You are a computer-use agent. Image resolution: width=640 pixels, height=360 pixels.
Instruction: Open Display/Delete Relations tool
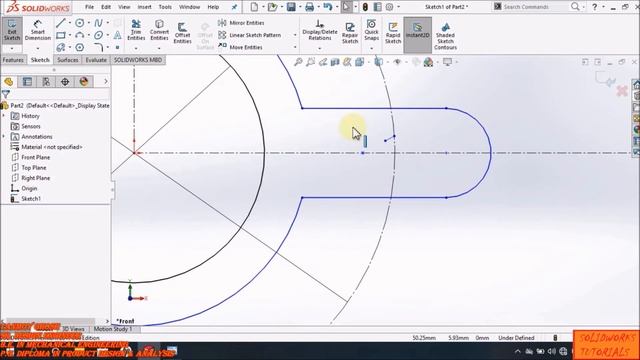320,30
